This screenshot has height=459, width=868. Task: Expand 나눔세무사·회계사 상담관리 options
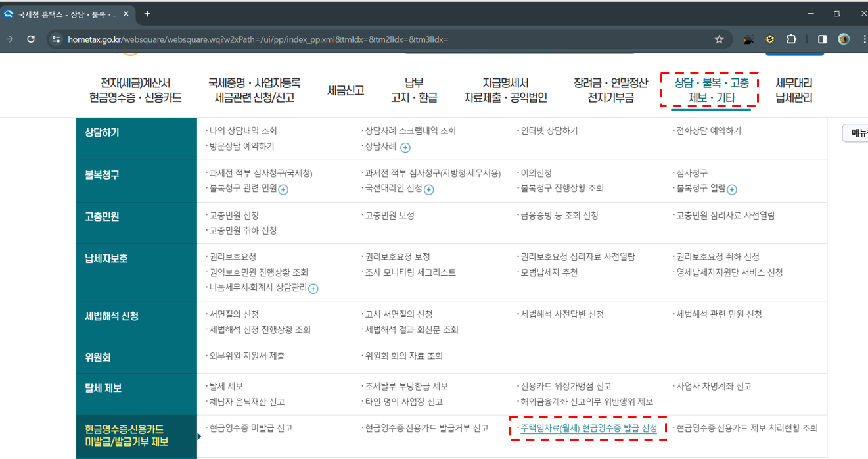tap(314, 287)
